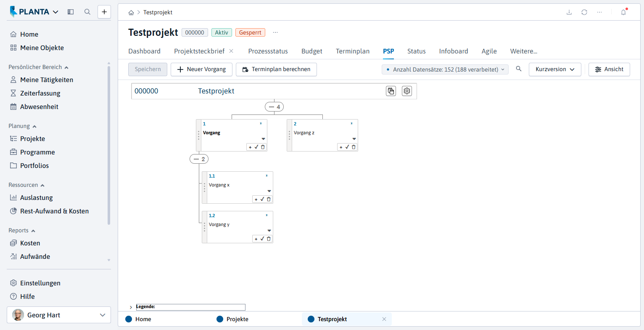Switch to the Terminplan tab
This screenshot has height=330, width=644.
[x=353, y=51]
